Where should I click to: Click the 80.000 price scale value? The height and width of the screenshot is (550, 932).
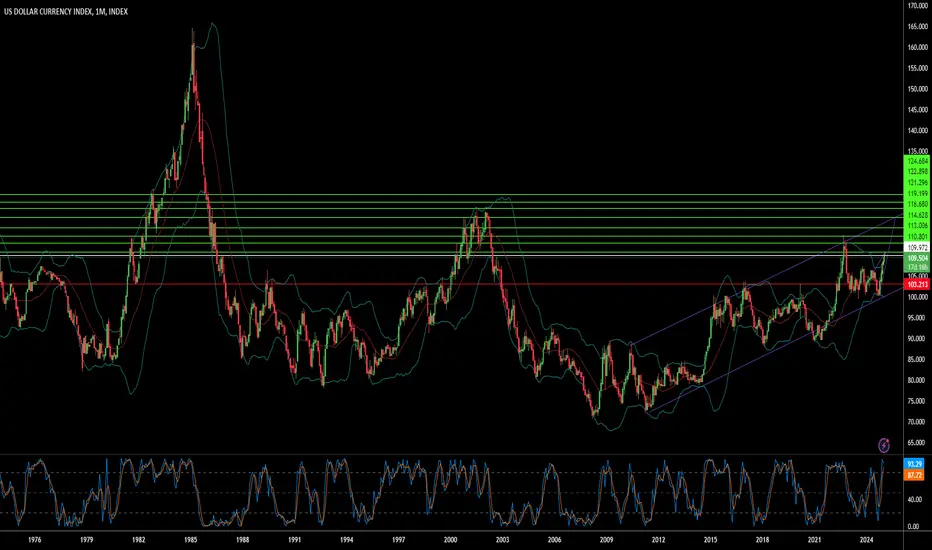918,381
